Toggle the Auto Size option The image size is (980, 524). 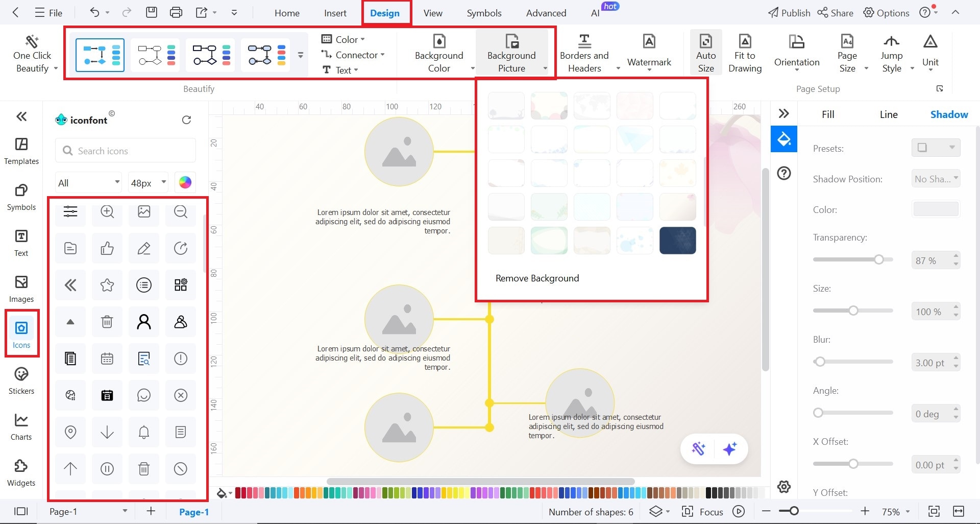pos(706,53)
